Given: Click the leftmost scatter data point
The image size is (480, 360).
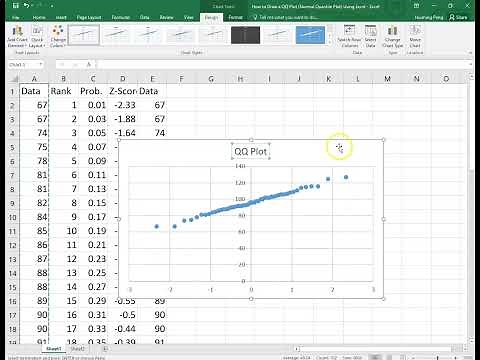Looking at the screenshot, I should 157,227.
